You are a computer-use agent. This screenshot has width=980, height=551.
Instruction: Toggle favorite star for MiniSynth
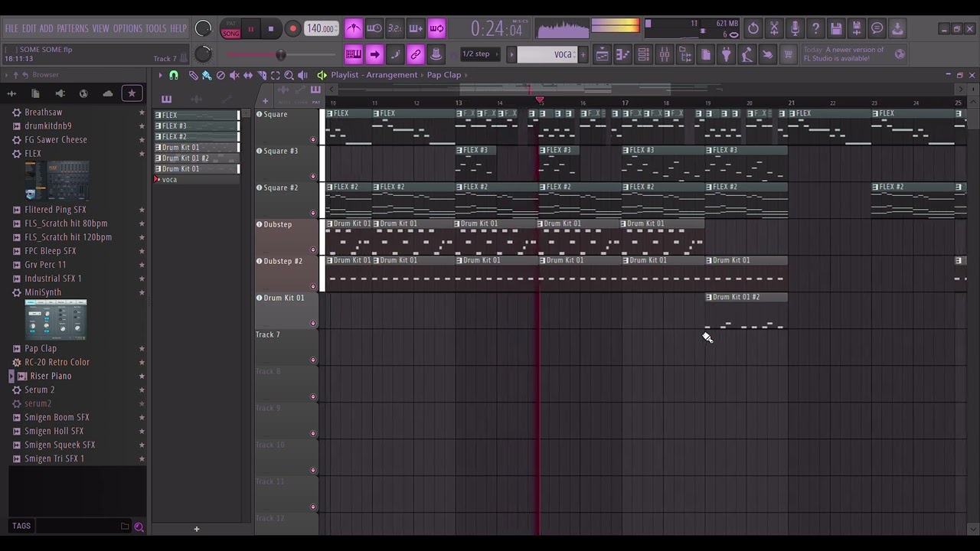click(142, 292)
